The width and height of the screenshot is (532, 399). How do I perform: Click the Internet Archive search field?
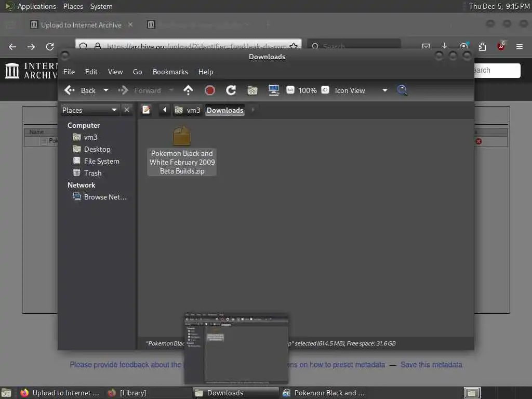point(497,71)
